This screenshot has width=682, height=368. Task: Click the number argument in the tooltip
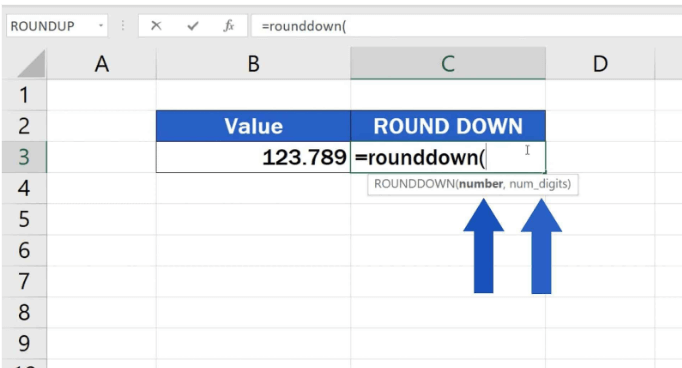(x=481, y=184)
